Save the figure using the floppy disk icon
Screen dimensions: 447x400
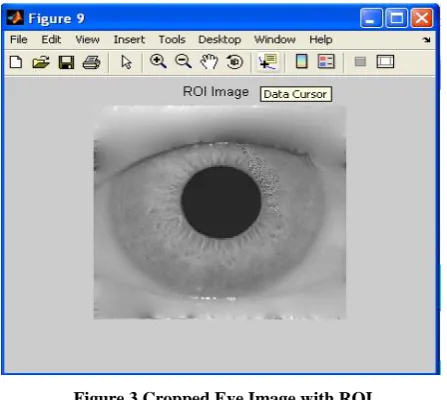pos(66,62)
